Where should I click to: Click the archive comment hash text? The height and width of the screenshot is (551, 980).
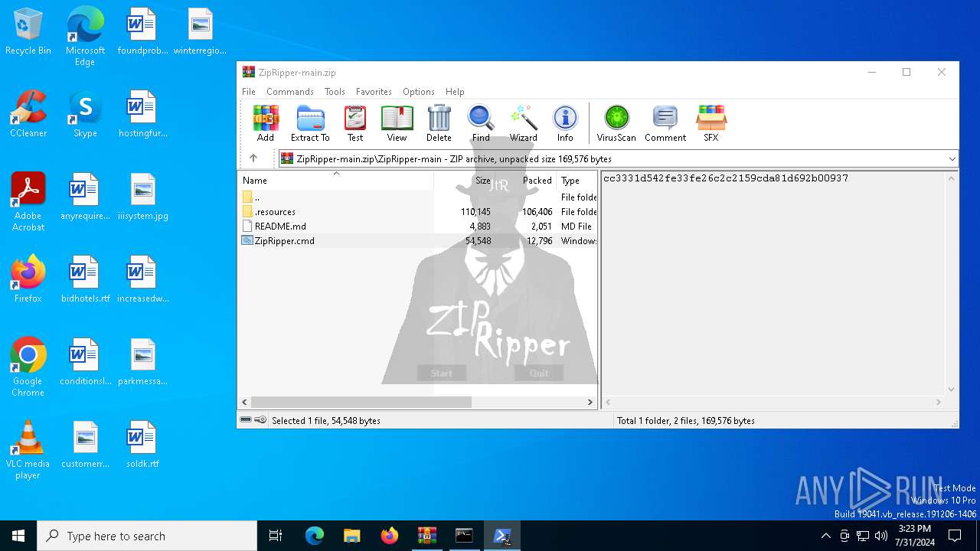tap(726, 178)
